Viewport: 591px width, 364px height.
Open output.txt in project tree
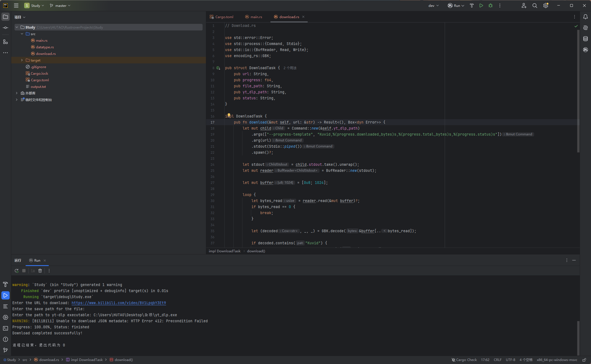pyautogui.click(x=38, y=86)
